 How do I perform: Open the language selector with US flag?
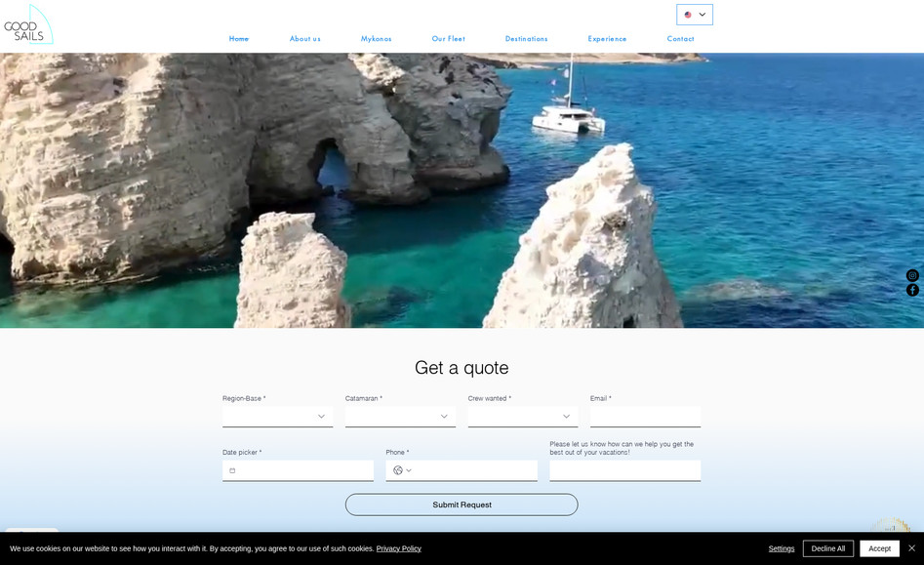[694, 15]
